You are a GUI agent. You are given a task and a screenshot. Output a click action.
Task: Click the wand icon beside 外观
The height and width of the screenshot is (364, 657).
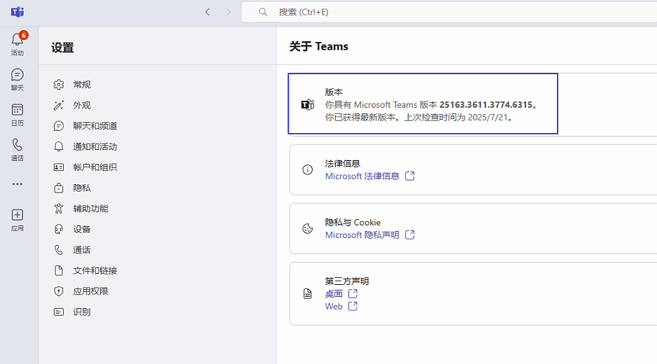(x=59, y=105)
